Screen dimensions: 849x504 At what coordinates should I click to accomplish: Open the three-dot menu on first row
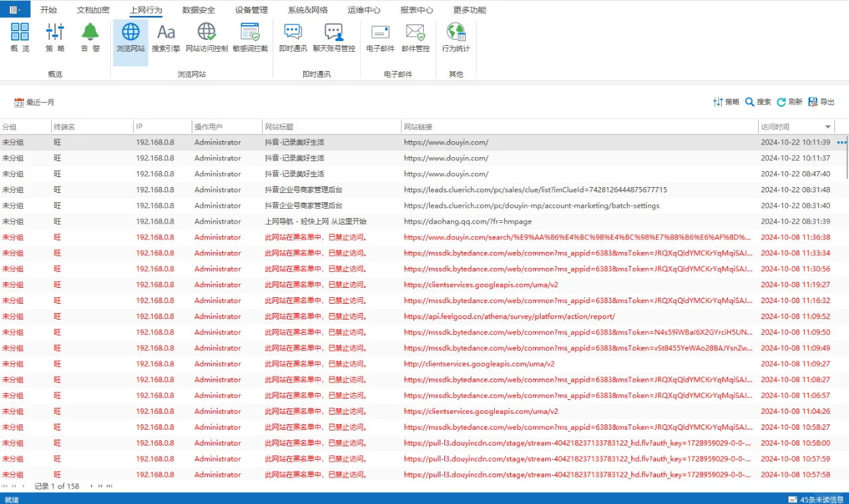pos(842,143)
